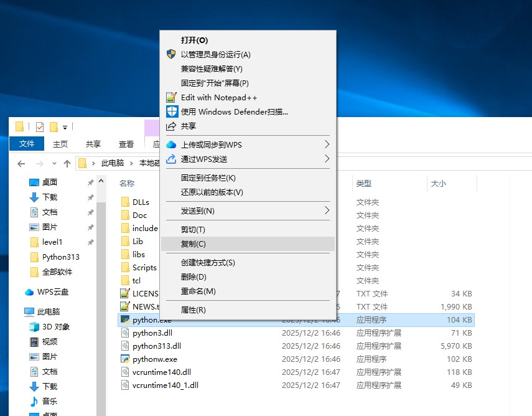The height and width of the screenshot is (416, 532).
Task: Click the LICENSE text file icon
Action: [x=125, y=293]
